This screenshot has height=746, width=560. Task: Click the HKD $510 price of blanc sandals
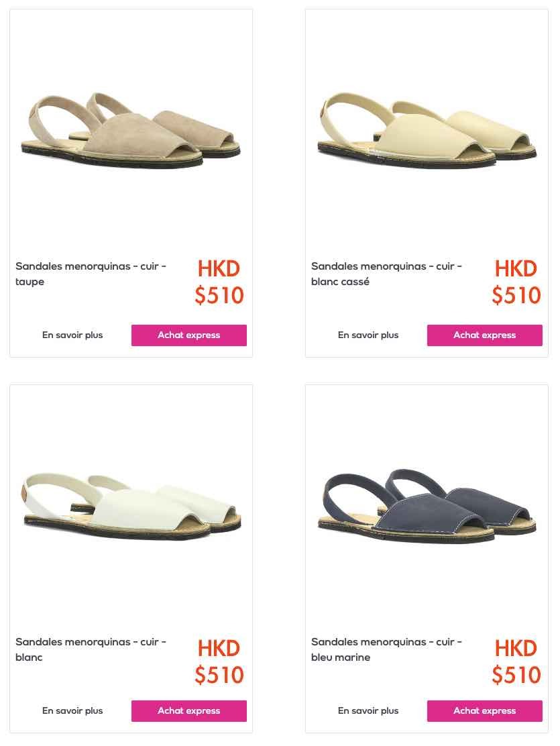click(219, 661)
